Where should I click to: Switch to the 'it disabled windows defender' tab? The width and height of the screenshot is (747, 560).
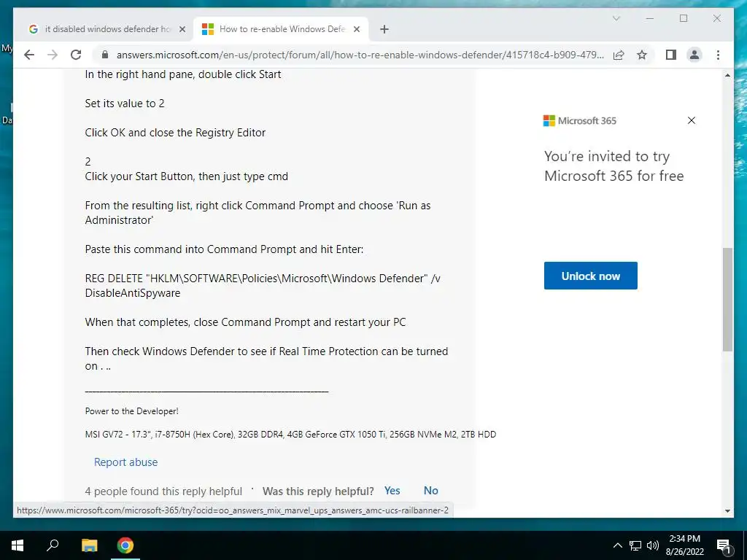(107, 29)
